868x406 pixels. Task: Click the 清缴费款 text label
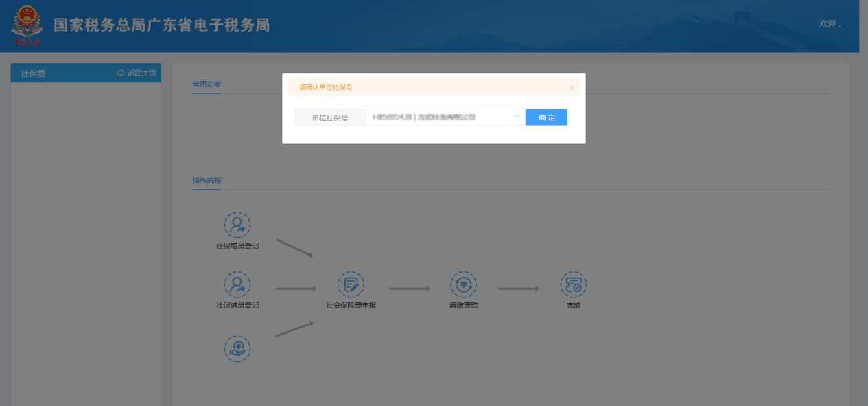coord(463,305)
